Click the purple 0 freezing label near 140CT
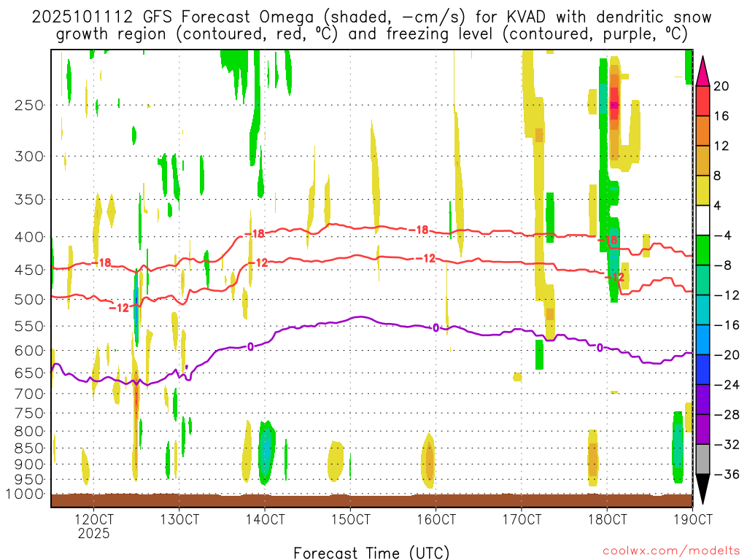Image resolution: width=747 pixels, height=560 pixels. pos(251,346)
